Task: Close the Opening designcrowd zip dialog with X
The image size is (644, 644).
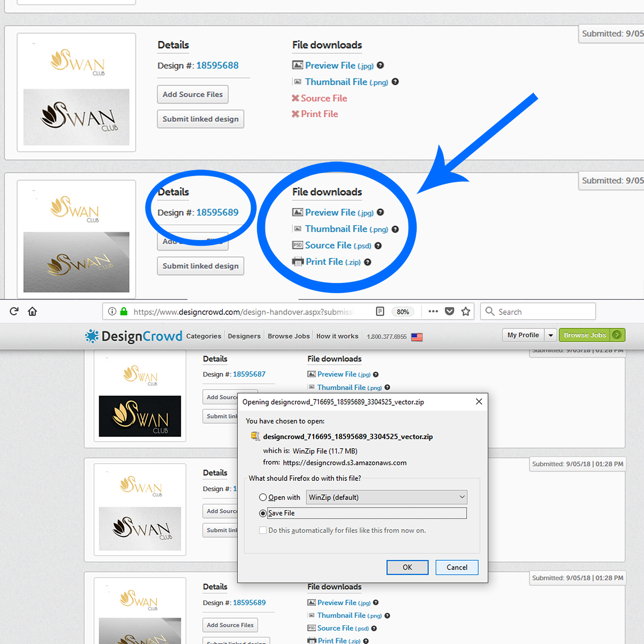Action: coord(479,401)
